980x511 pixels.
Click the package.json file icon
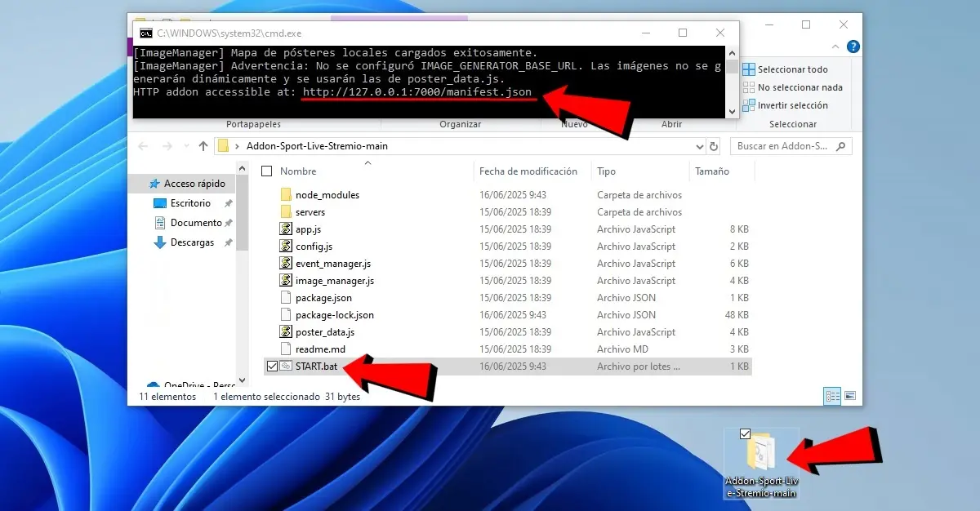[286, 298]
